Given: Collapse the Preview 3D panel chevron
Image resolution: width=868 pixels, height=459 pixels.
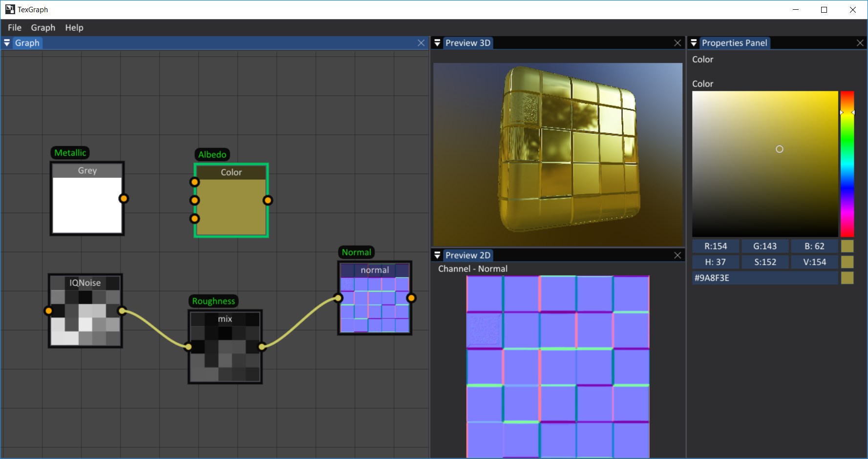Looking at the screenshot, I should [x=437, y=43].
